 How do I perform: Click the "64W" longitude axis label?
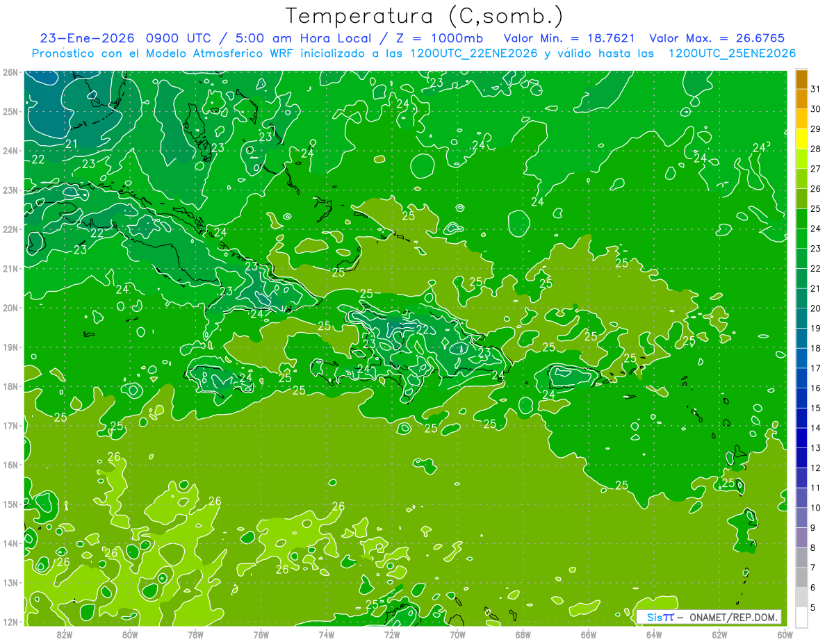coord(654,634)
